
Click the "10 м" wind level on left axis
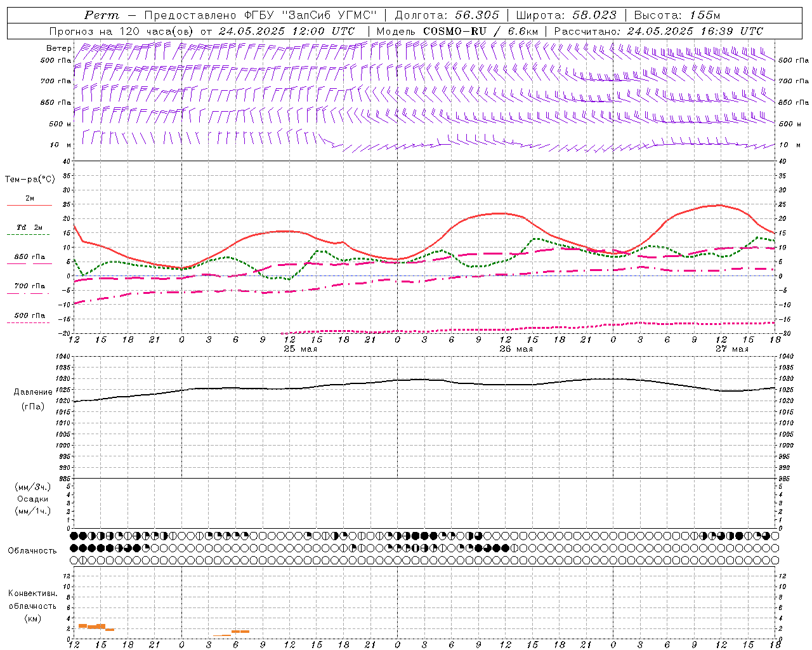click(60, 145)
